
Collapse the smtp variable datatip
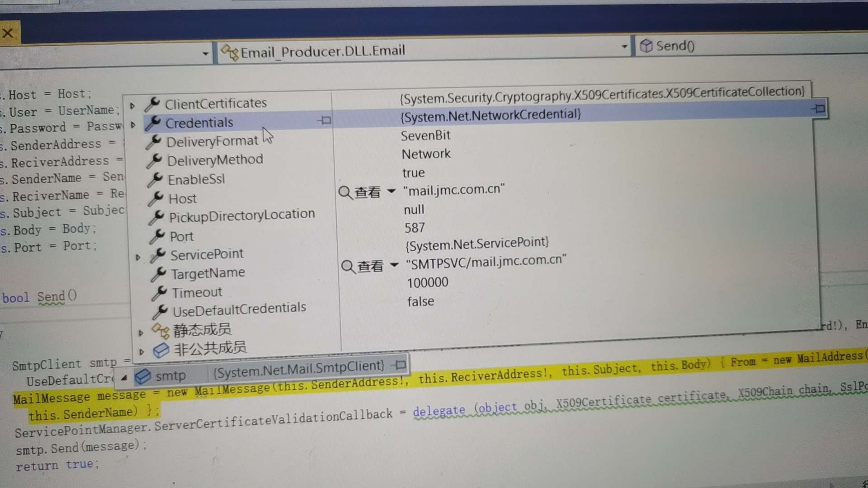(x=124, y=378)
